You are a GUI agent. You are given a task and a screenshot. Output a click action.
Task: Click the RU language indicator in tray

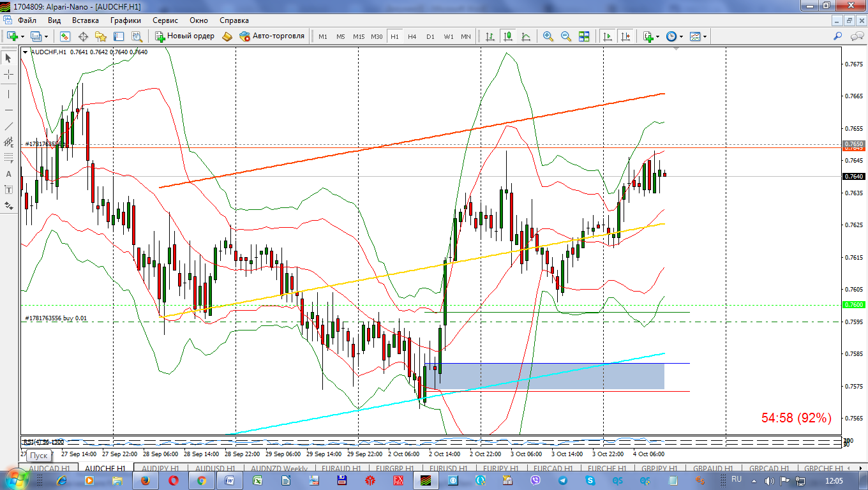(x=736, y=479)
